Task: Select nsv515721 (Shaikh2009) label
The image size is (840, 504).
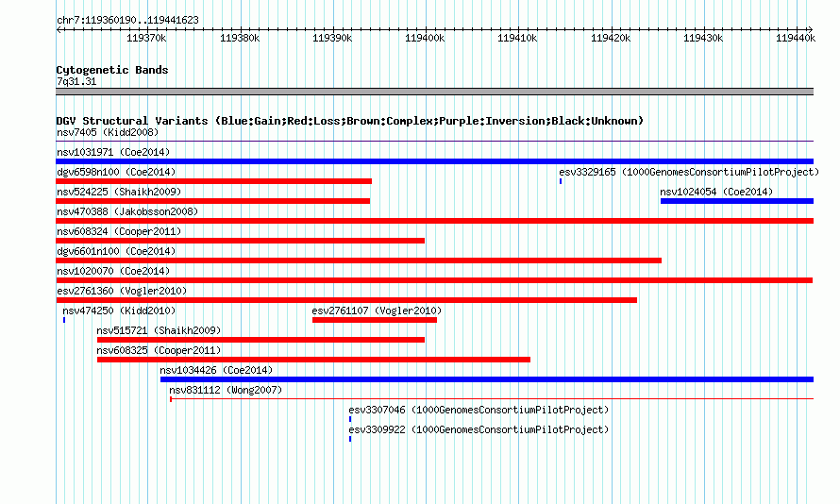Action: click(159, 330)
